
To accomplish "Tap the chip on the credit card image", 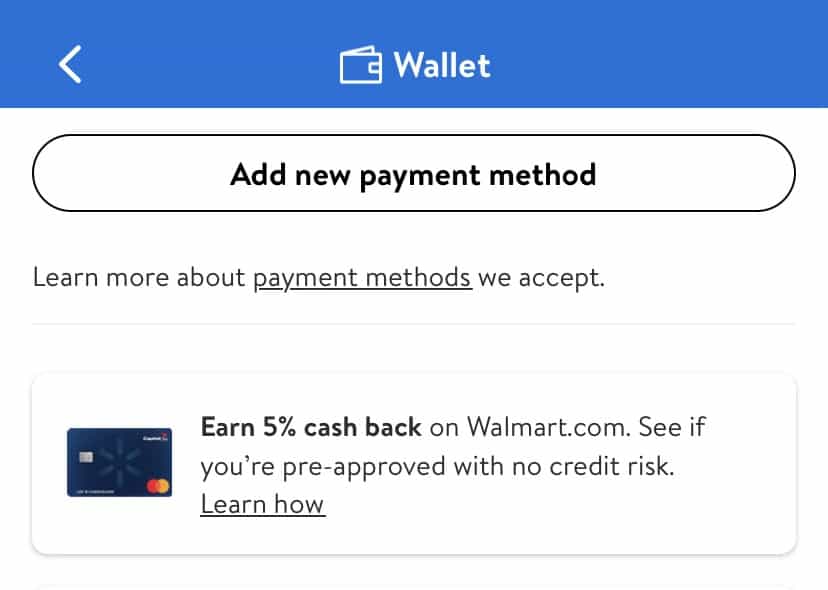I will [86, 456].
